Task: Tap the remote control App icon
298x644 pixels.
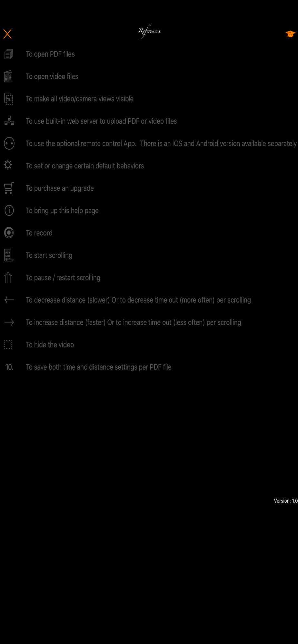Action: tap(9, 143)
